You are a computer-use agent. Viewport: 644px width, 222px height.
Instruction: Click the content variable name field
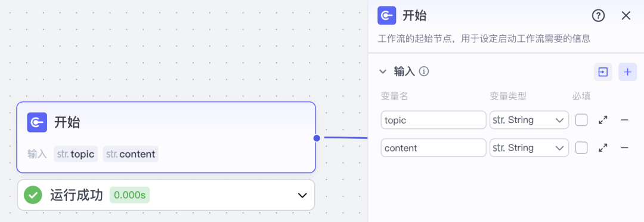[434, 148]
